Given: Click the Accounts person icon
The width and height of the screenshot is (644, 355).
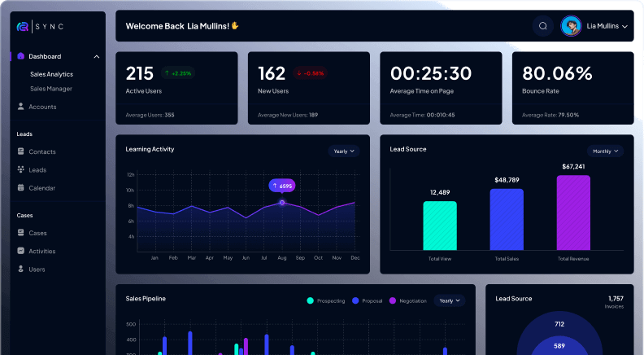Looking at the screenshot, I should pos(20,106).
